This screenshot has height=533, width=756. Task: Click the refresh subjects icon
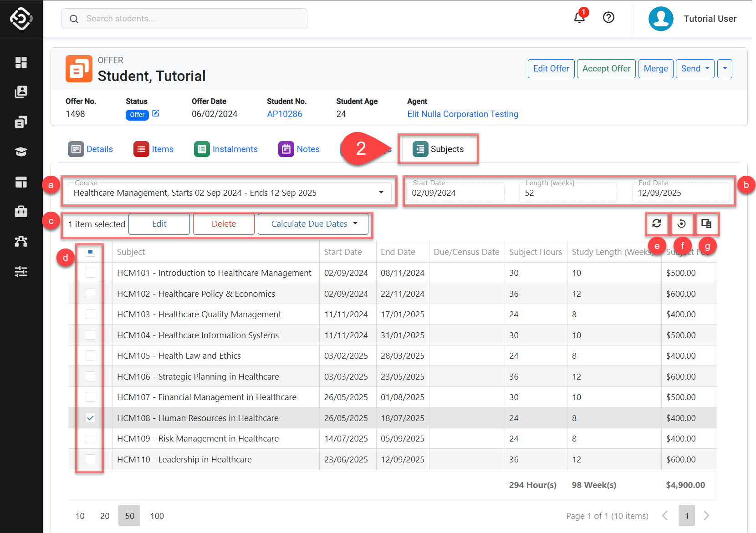click(656, 223)
